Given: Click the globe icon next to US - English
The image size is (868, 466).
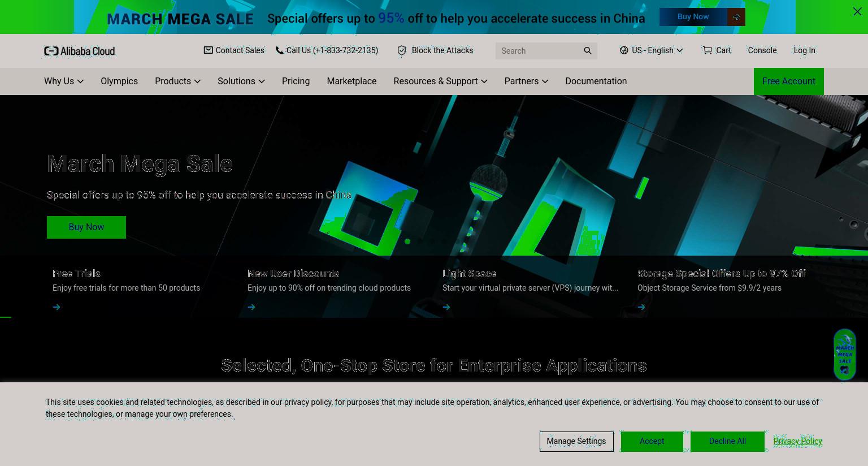Looking at the screenshot, I should coord(624,50).
